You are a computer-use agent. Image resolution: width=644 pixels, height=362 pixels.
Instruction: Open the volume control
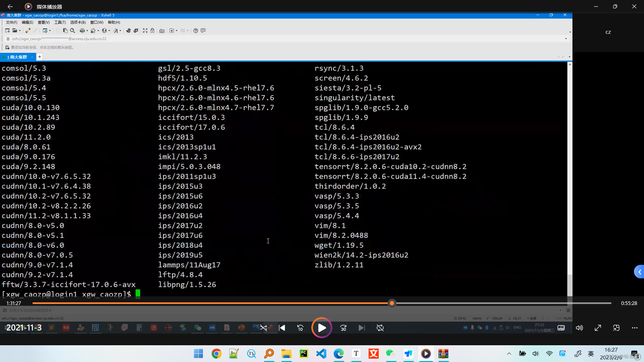(x=579, y=328)
